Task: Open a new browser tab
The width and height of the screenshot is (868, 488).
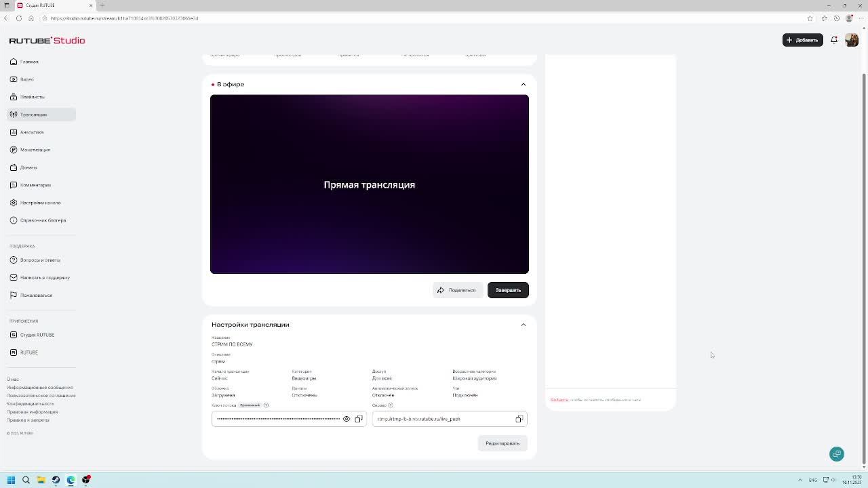Action: (102, 5)
